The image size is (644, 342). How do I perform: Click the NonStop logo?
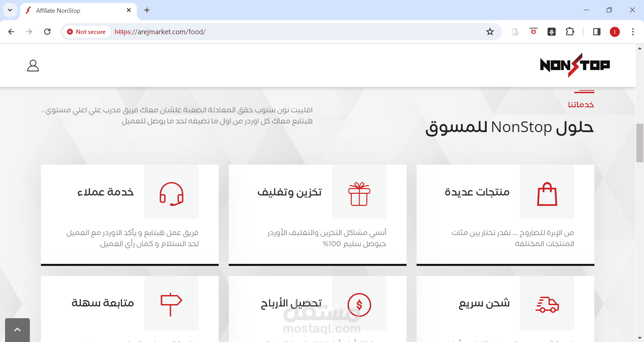coord(575,65)
